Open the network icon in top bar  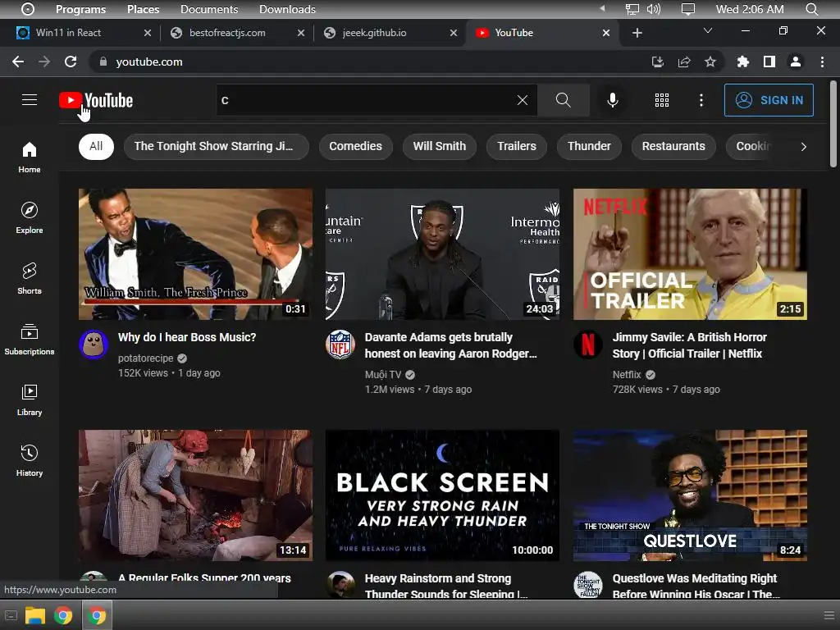coord(632,9)
